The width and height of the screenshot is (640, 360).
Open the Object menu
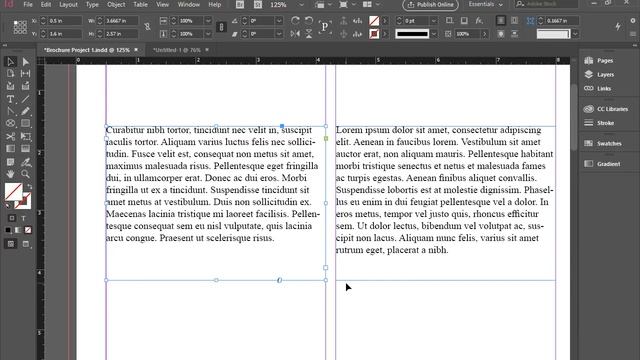116,4
